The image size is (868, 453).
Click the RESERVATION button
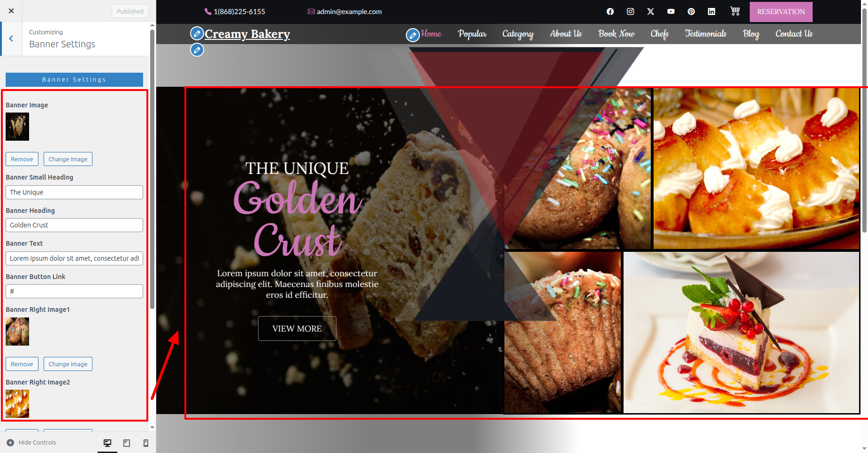coord(781,12)
